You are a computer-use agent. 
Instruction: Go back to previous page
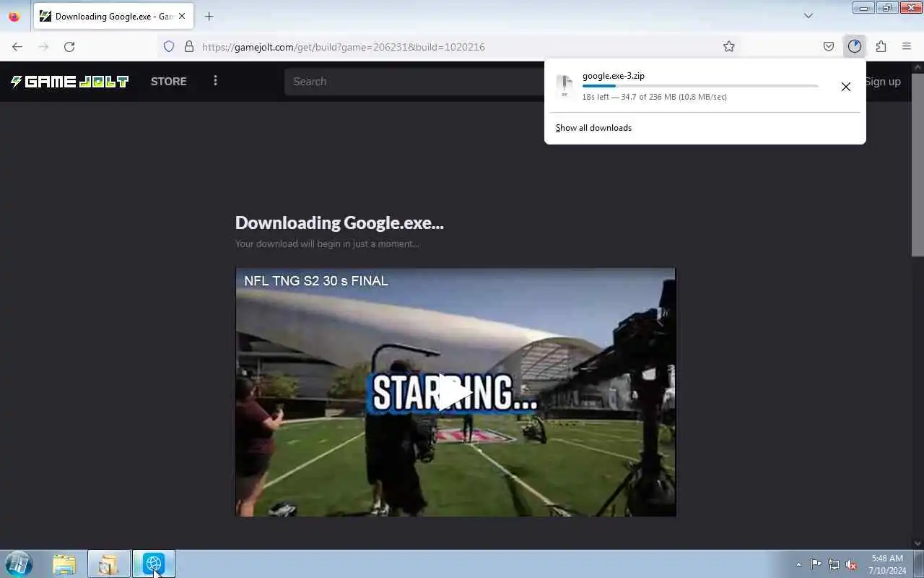tap(17, 46)
